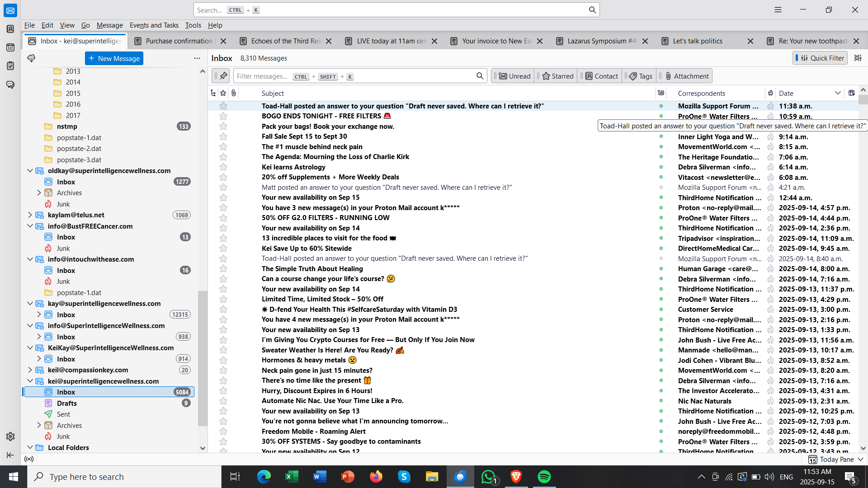Image resolution: width=868 pixels, height=488 pixels.
Task: Expand Archives under kei@superintelligencewellness.com
Action: (39, 425)
